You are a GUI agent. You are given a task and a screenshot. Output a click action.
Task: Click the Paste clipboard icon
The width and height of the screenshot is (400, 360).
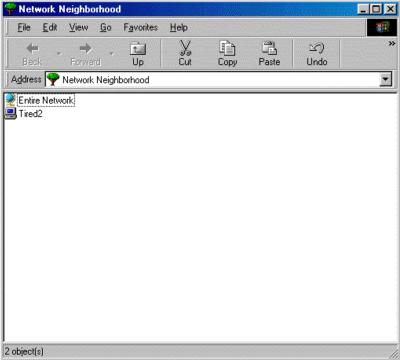point(269,48)
